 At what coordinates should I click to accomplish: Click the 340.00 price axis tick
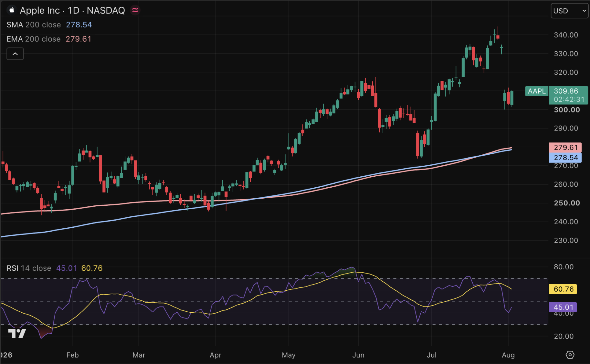pos(566,35)
